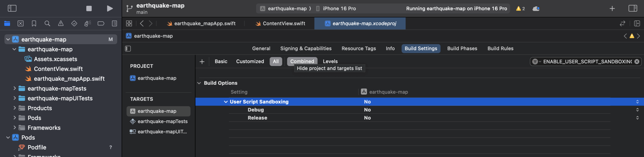Collapse the User Script Sandboxing setting

226,102
